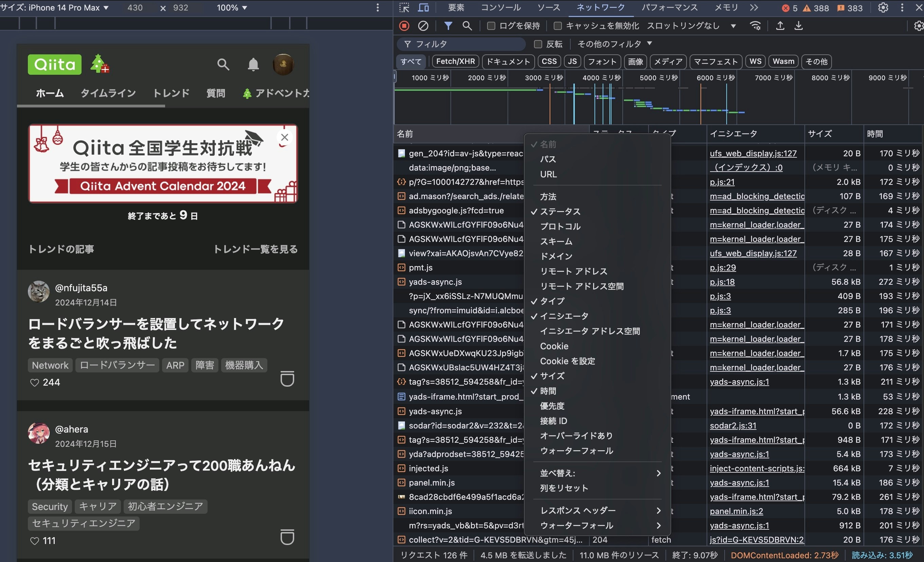Toggle the device emulation toolbar icon

point(423,7)
